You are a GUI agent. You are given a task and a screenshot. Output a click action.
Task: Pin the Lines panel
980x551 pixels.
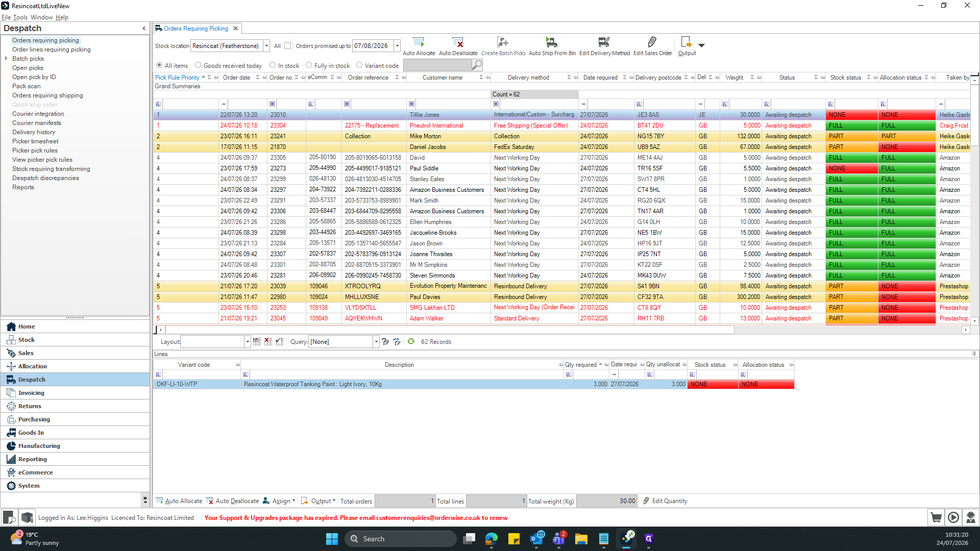(x=974, y=354)
